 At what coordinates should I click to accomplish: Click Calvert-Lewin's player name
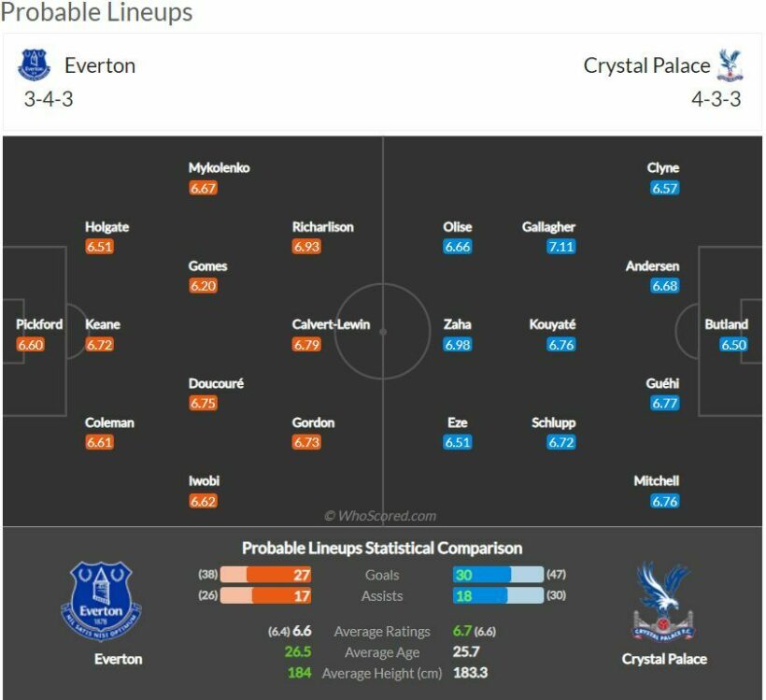[331, 324]
